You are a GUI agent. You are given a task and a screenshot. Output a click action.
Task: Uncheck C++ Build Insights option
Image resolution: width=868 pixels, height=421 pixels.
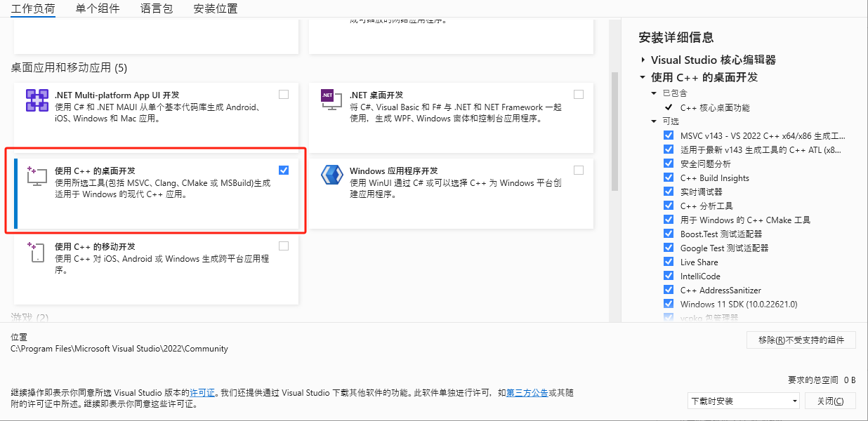click(669, 178)
